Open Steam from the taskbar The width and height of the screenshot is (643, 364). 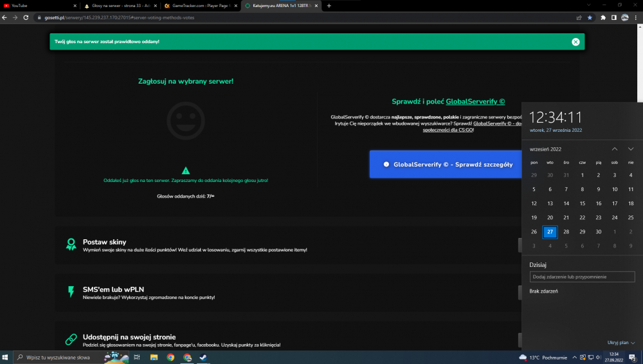click(x=203, y=357)
